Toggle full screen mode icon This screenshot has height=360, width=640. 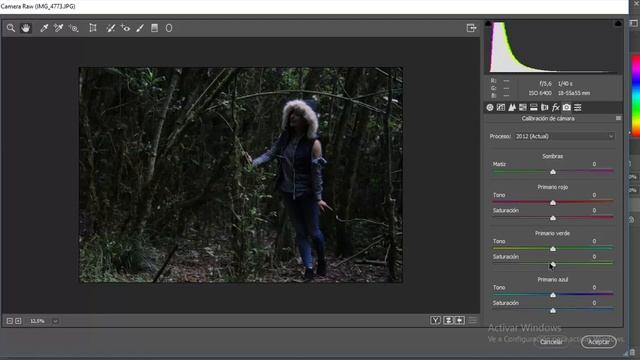[x=471, y=28]
